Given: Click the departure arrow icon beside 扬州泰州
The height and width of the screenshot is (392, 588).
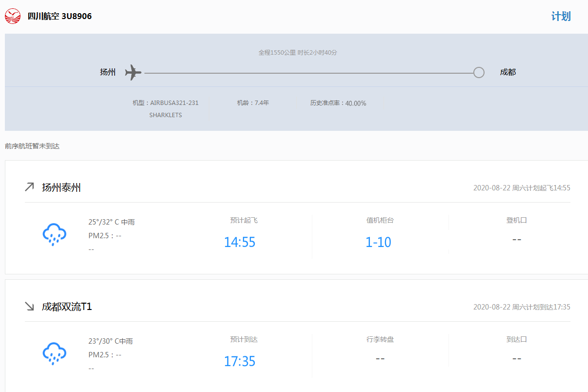Looking at the screenshot, I should pos(29,187).
